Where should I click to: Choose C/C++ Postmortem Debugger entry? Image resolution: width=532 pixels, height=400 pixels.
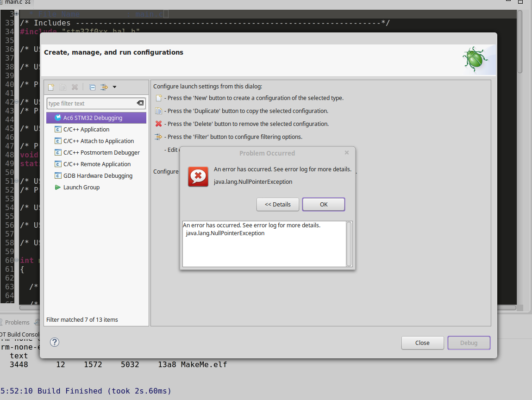tap(101, 153)
